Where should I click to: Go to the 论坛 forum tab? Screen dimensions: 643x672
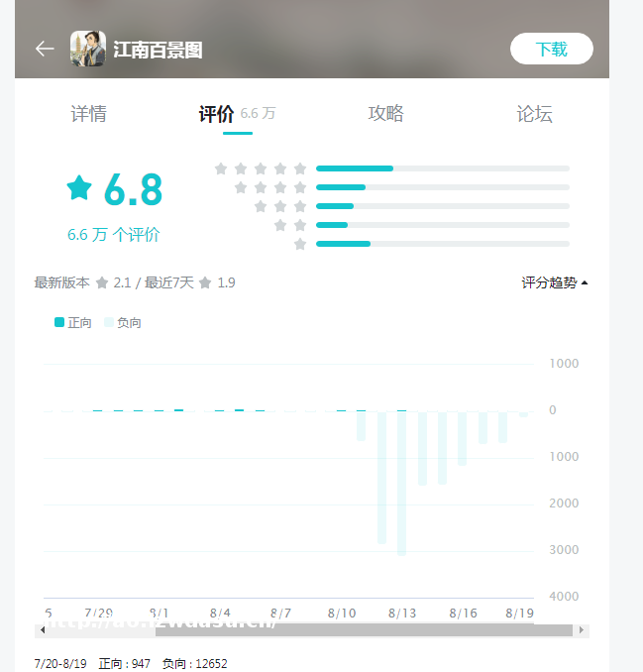click(534, 114)
